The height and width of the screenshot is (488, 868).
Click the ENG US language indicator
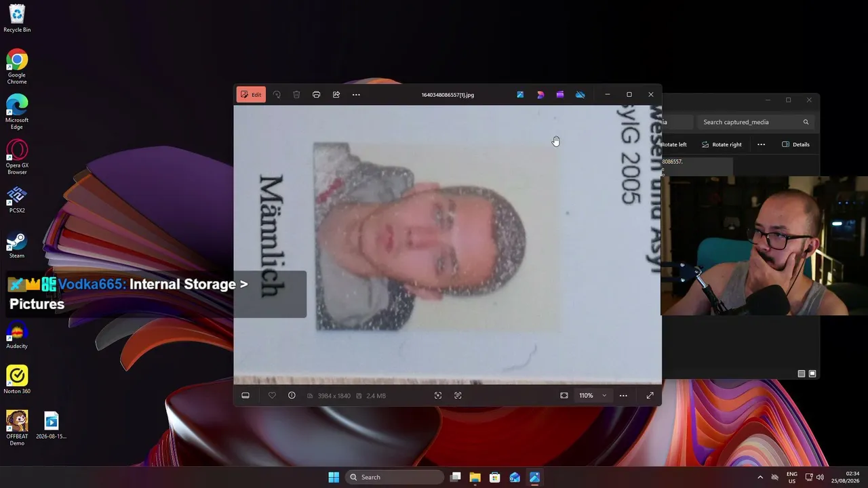point(792,477)
